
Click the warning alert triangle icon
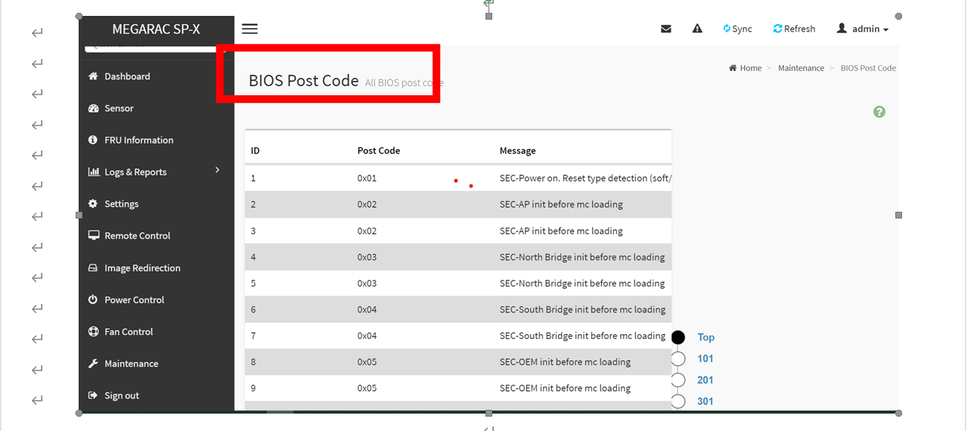point(697,29)
